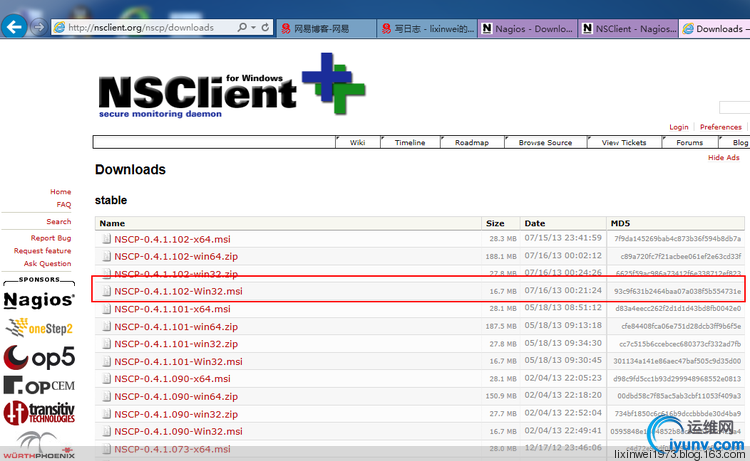Download NSCP-0.4.1.102-win64.zip
This screenshot has height=461, width=750.
(176, 256)
